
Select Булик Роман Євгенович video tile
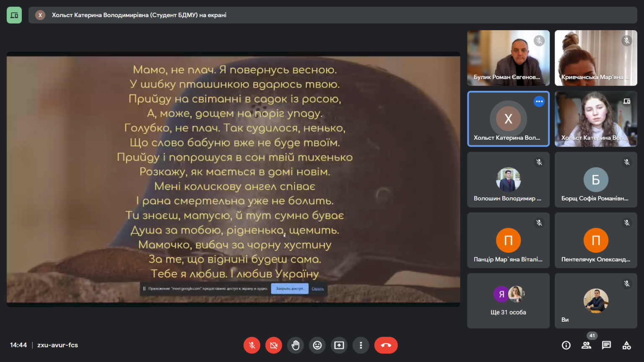tap(508, 58)
